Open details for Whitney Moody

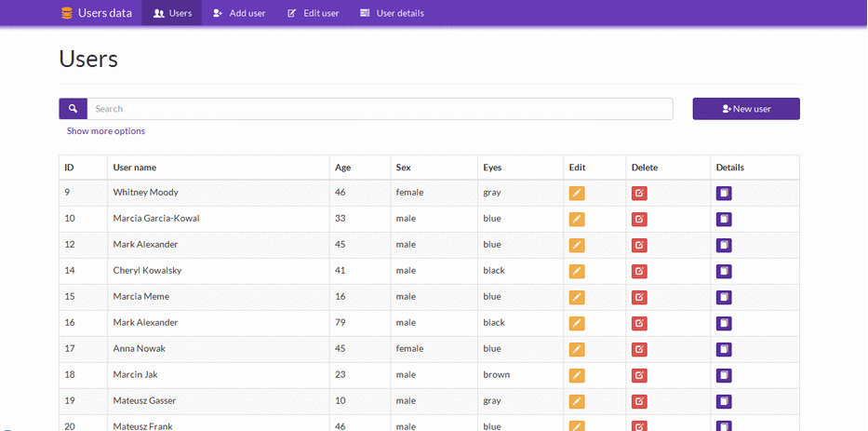pos(724,194)
